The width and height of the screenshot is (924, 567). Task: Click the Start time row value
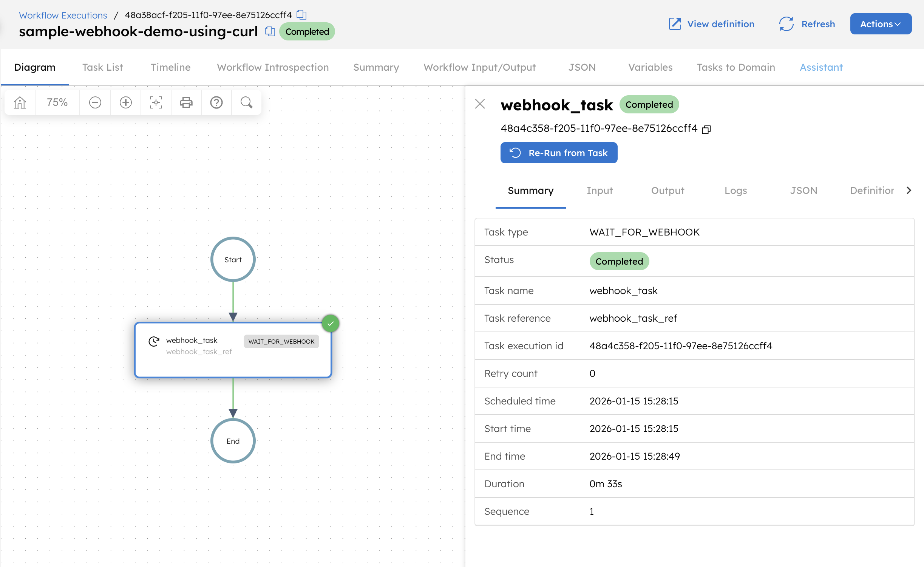pos(634,429)
